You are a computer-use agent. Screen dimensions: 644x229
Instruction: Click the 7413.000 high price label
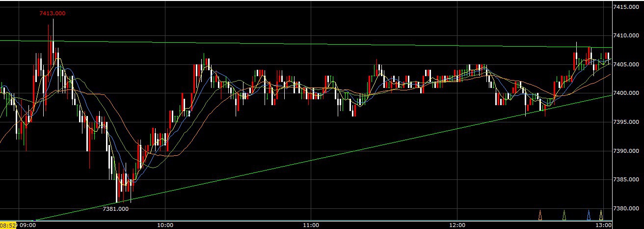tap(53, 13)
